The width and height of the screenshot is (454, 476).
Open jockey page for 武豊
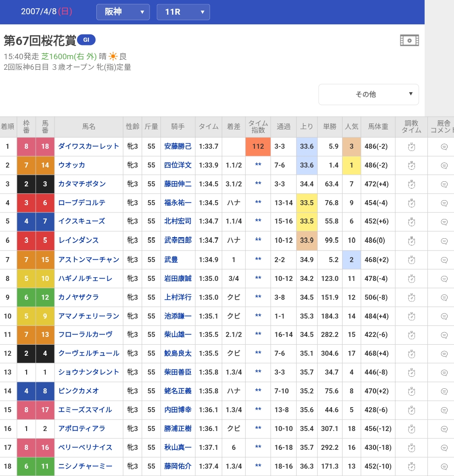[171, 260]
